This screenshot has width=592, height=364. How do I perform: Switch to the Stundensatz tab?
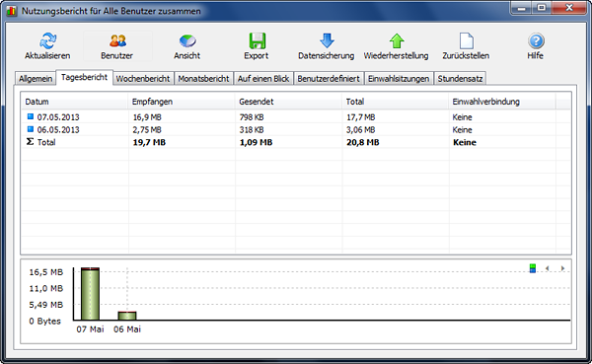[x=460, y=79]
